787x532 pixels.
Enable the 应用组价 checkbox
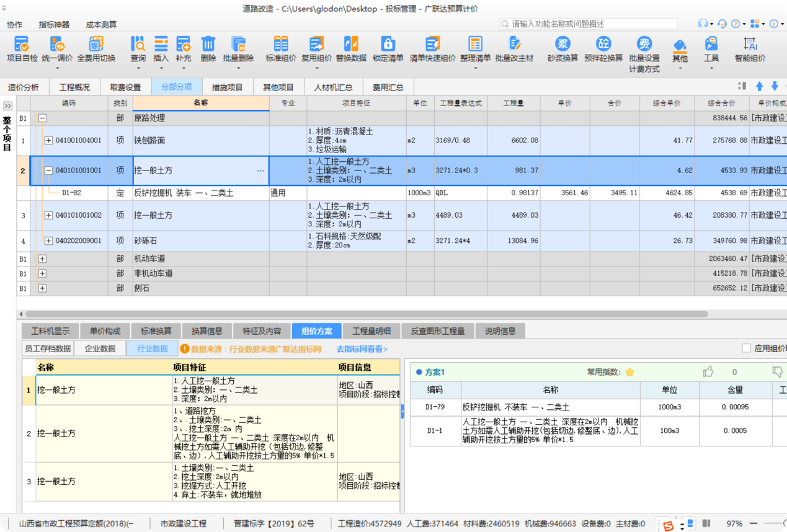click(747, 348)
